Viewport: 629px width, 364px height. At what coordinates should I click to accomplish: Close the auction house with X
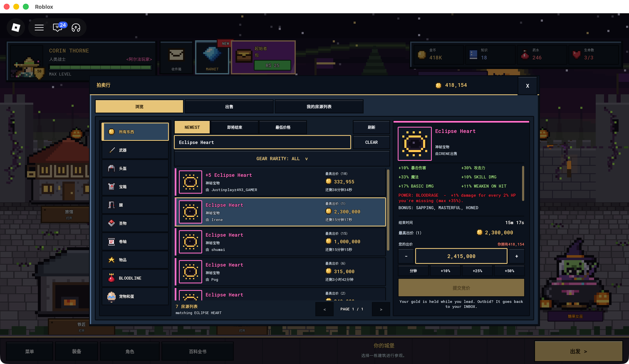pyautogui.click(x=527, y=86)
